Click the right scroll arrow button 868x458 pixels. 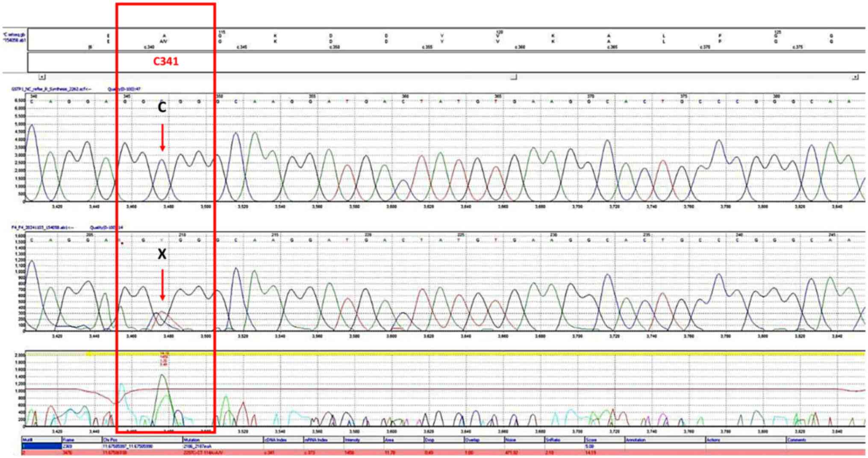point(855,77)
